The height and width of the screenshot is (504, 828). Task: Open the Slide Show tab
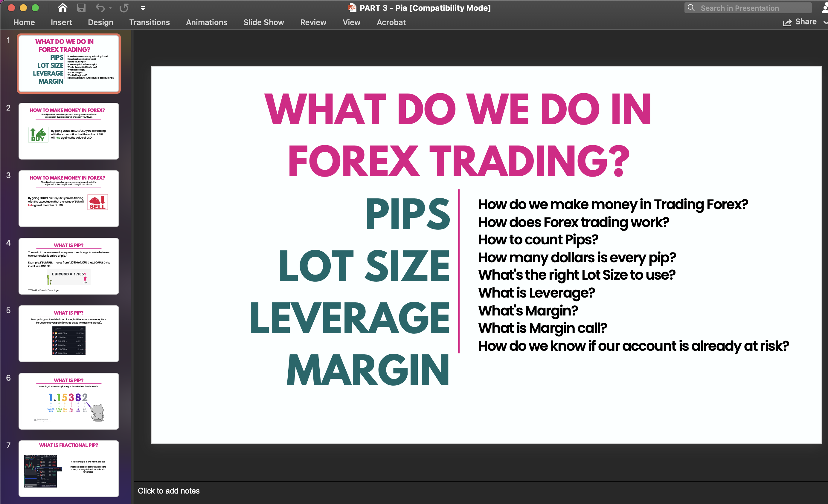point(263,22)
